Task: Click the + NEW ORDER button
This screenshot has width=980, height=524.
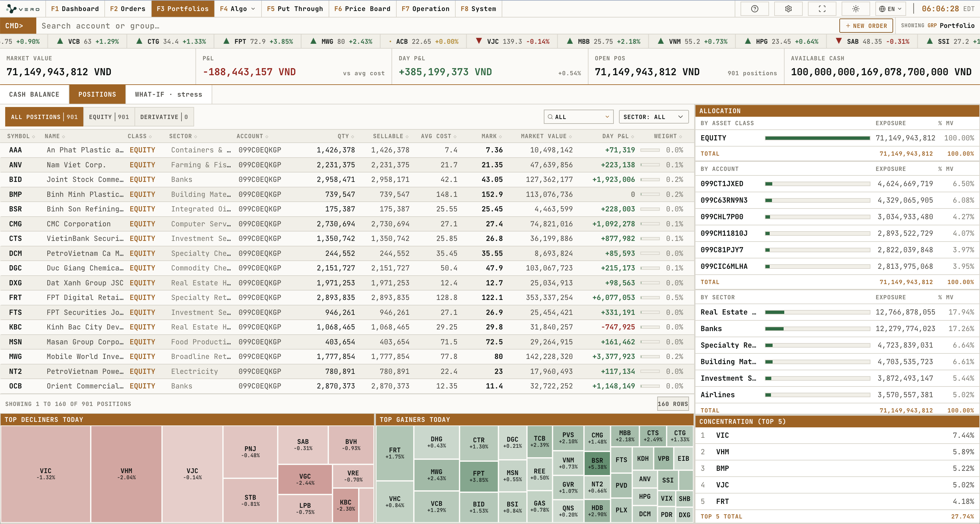Action: [x=866, y=26]
